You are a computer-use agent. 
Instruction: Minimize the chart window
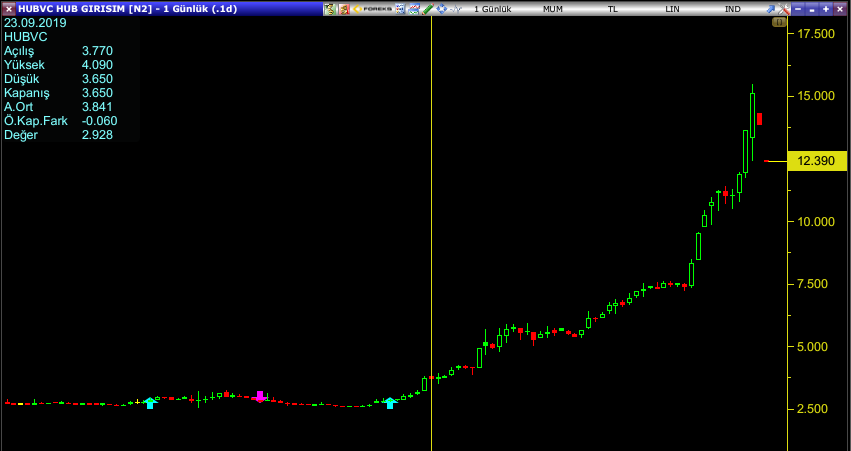tap(798, 9)
